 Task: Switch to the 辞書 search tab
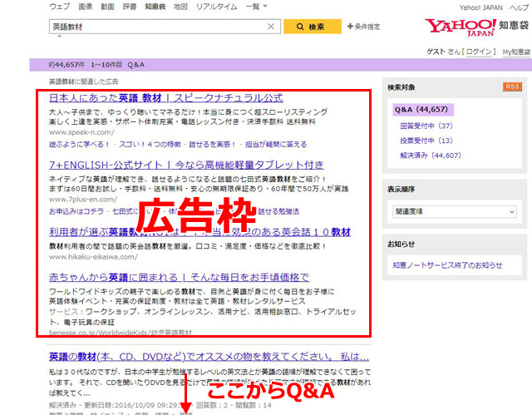click(x=130, y=7)
